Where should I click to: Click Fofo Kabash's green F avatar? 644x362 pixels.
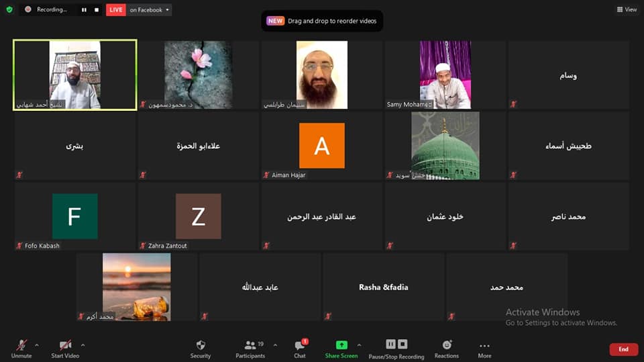click(75, 216)
